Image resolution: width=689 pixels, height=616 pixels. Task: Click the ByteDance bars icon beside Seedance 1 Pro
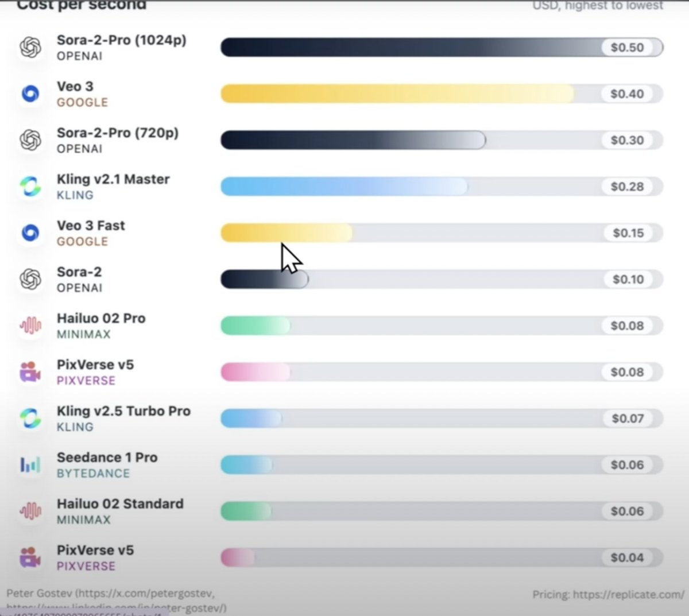(30, 464)
